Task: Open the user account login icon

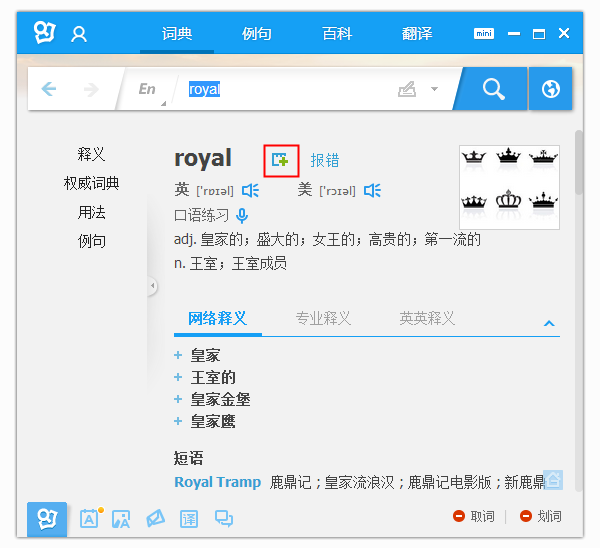Action: (79, 34)
